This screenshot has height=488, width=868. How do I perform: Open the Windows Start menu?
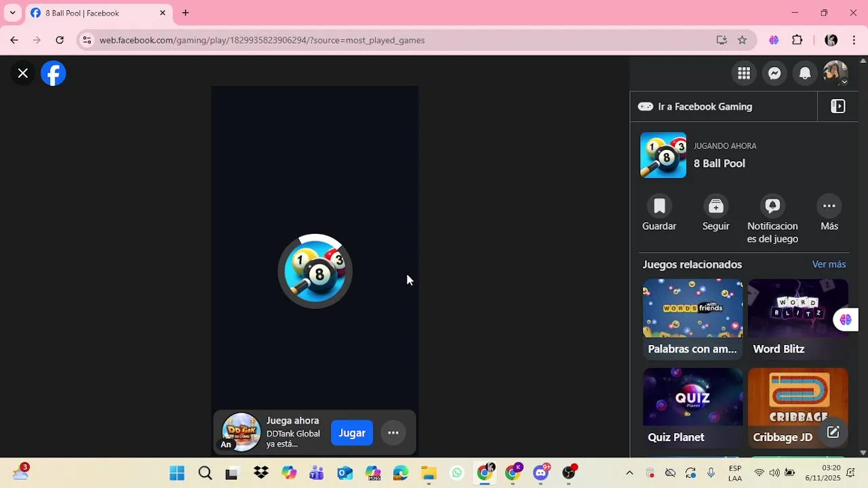tap(177, 473)
